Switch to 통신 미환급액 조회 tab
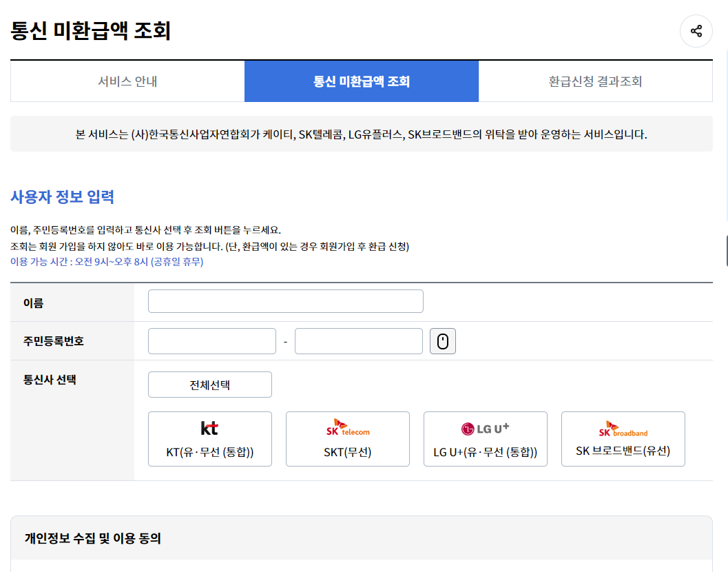 pyautogui.click(x=362, y=81)
